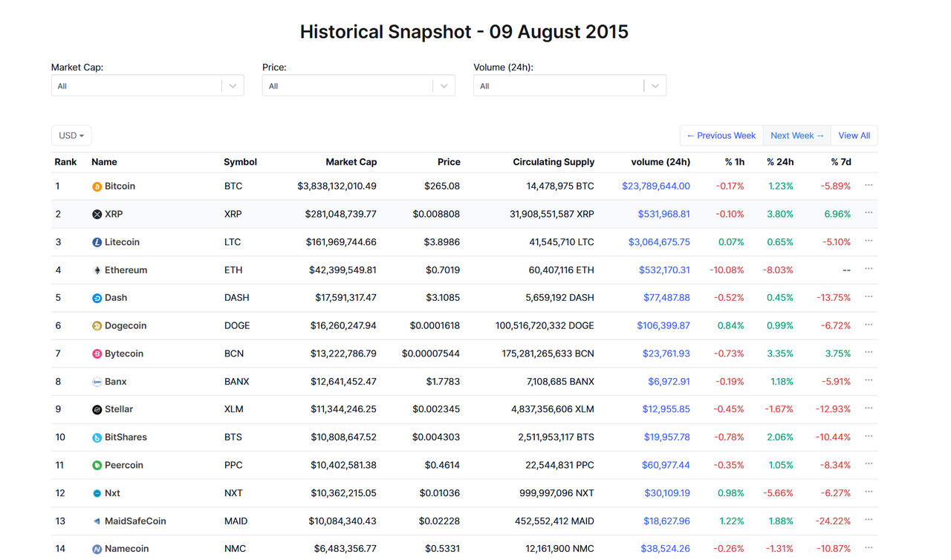Sort table by Market Cap column header
Screen dimensions: 951x560
[351, 162]
